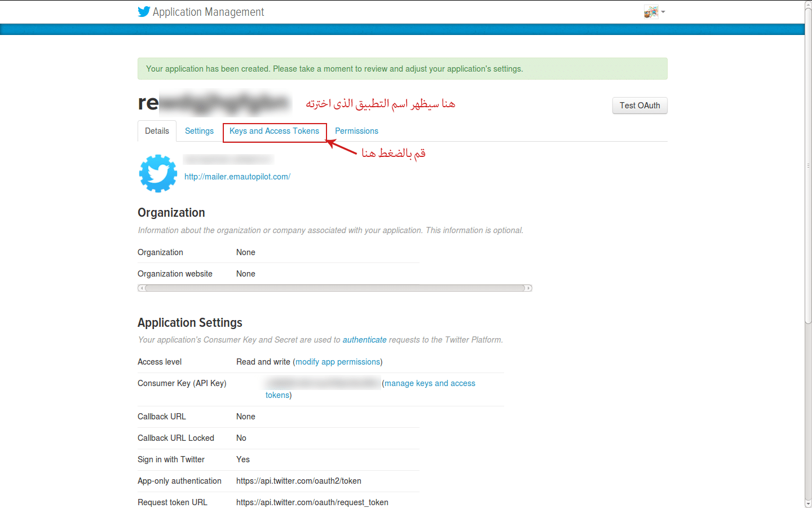
Task: Click the Application Settings heading
Action: tap(190, 323)
